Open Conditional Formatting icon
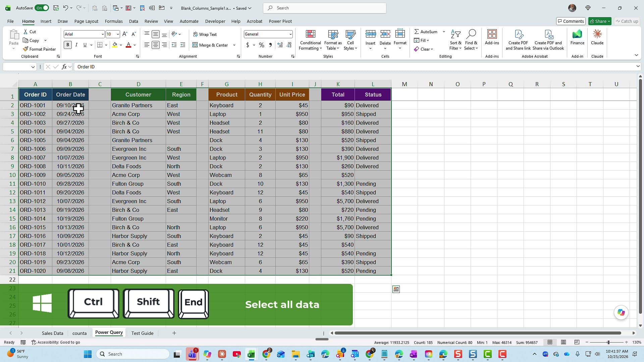 (x=311, y=34)
